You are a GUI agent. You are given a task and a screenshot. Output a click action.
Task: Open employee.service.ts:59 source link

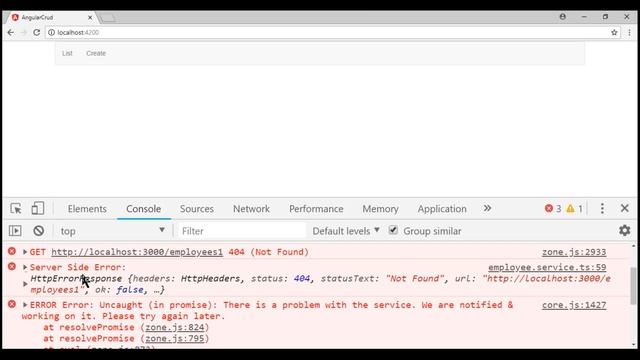(547, 267)
